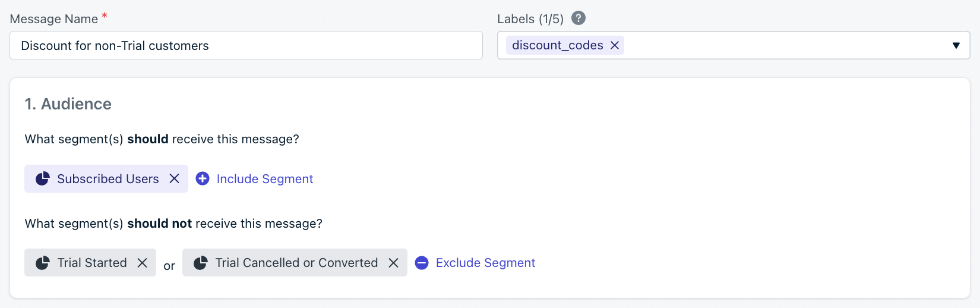The width and height of the screenshot is (980, 308).
Task: Open the Include Segment link
Action: point(265,179)
